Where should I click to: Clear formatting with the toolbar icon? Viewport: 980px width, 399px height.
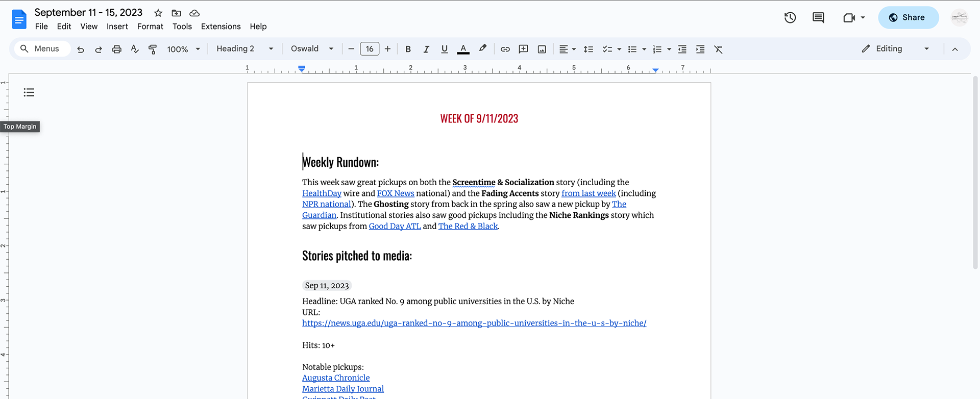pos(718,49)
